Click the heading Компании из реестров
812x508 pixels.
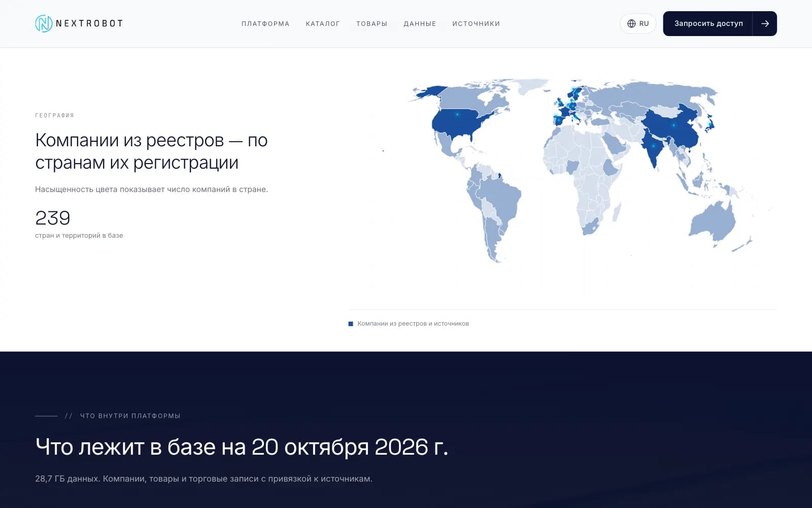(151, 151)
